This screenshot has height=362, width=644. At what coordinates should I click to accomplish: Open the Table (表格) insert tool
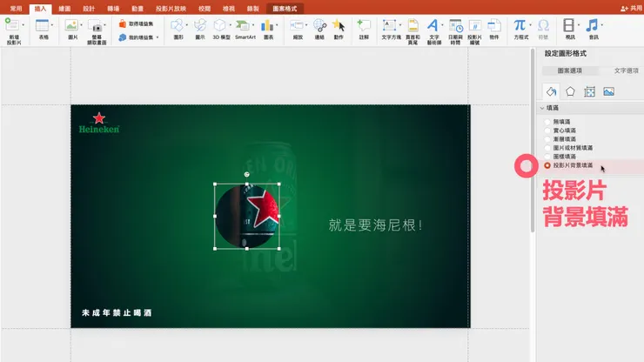point(43,30)
